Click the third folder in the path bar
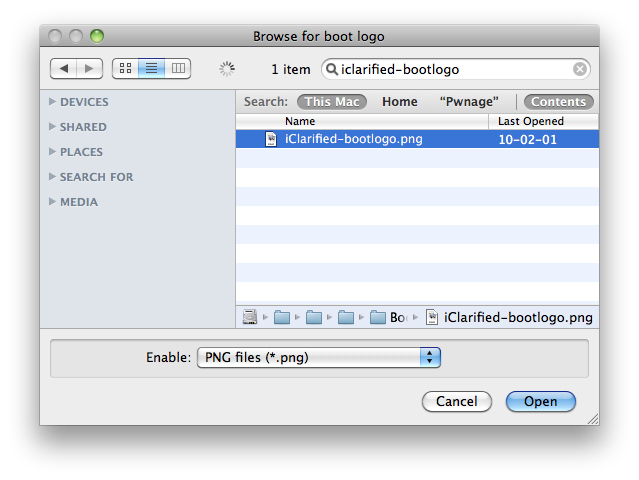This screenshot has width=639, height=480. click(x=346, y=317)
